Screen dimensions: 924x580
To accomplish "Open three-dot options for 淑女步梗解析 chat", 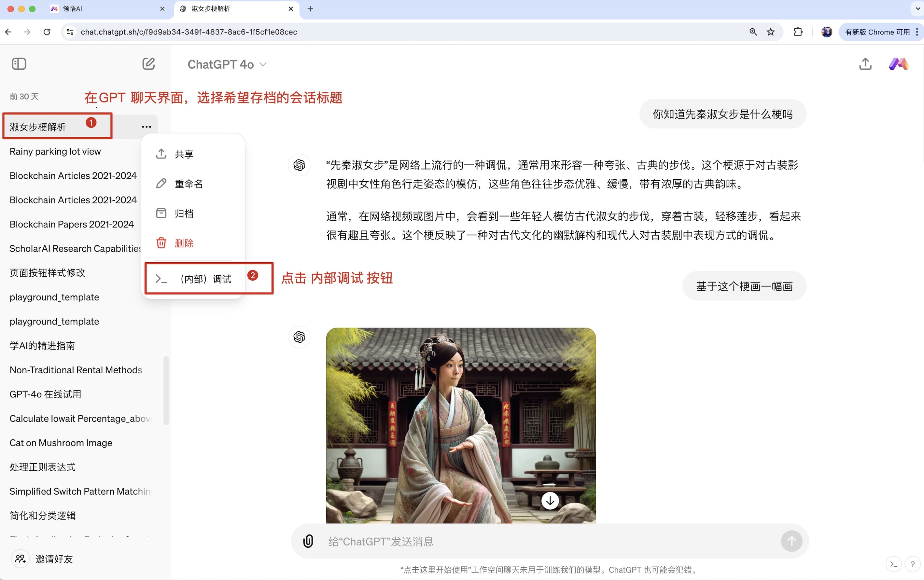I will click(146, 127).
